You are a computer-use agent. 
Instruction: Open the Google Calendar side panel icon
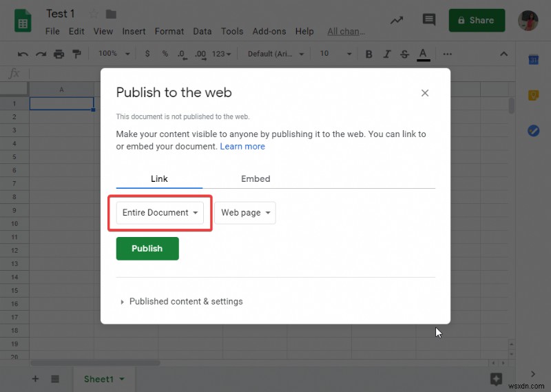[x=533, y=60]
